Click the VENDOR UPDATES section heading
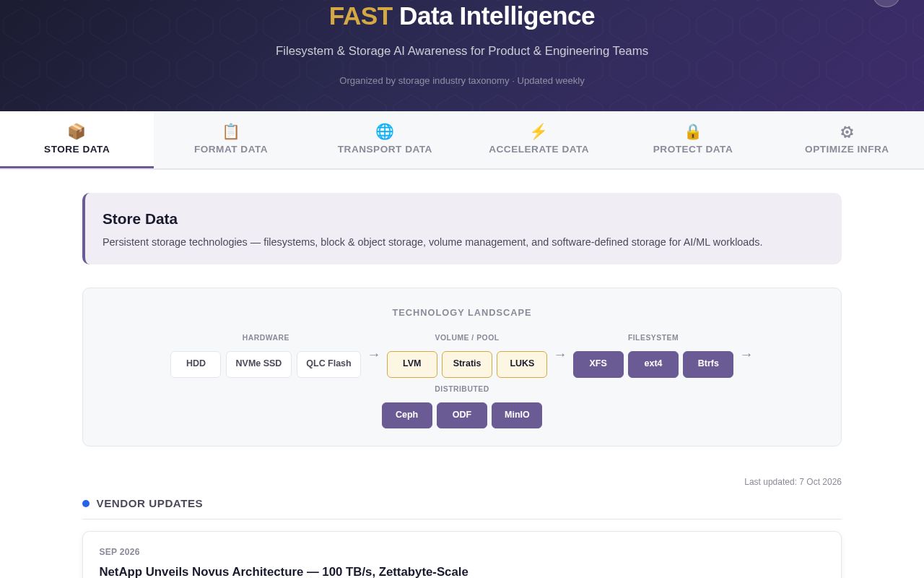The height and width of the screenshot is (578, 924). (x=149, y=504)
